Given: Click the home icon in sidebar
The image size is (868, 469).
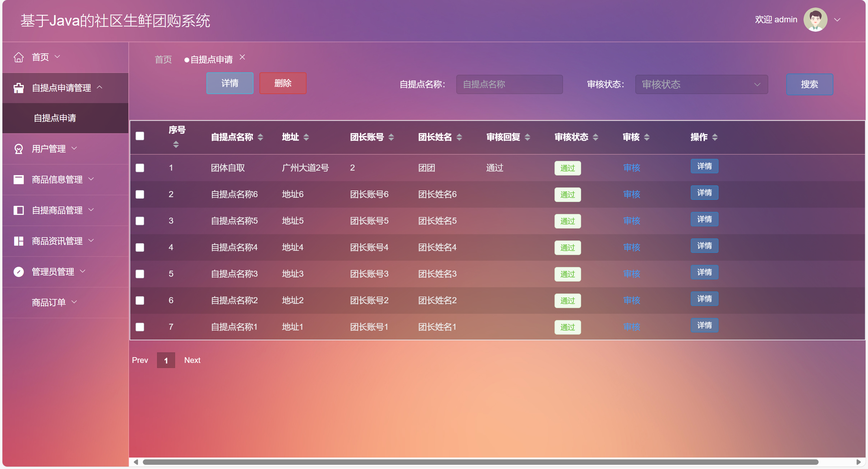Looking at the screenshot, I should tap(18, 57).
